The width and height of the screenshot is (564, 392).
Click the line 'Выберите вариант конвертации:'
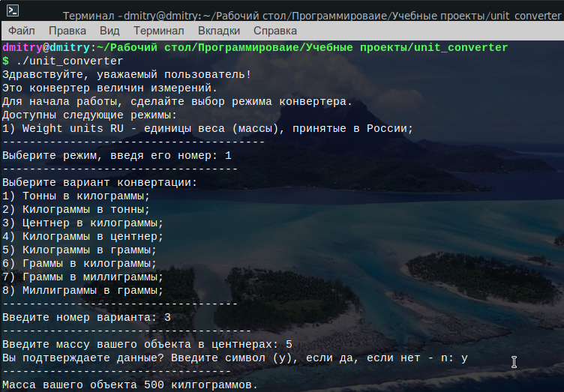(100, 183)
